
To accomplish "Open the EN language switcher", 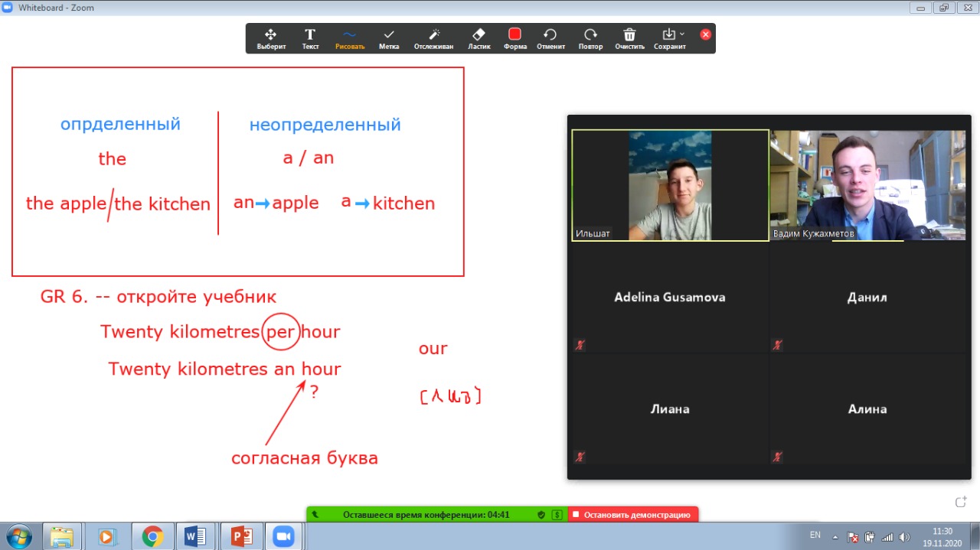I will pyautogui.click(x=815, y=535).
